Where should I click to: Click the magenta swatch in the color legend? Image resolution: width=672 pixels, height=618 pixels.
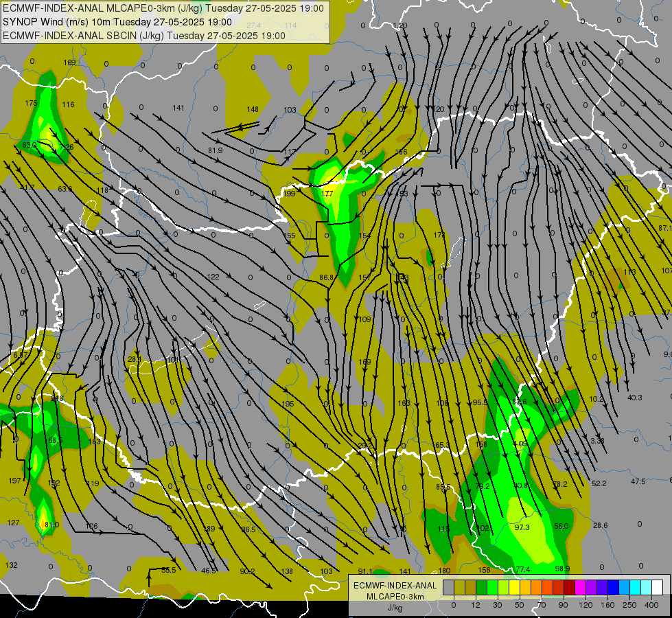[580, 587]
